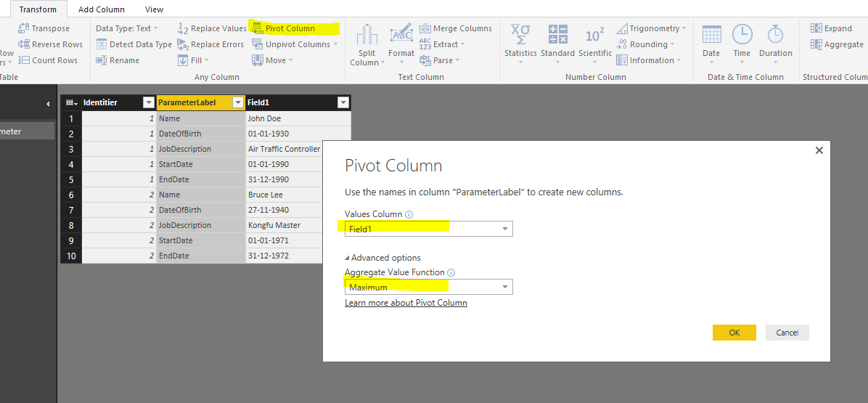Click the Values Column info icon

pos(409,214)
